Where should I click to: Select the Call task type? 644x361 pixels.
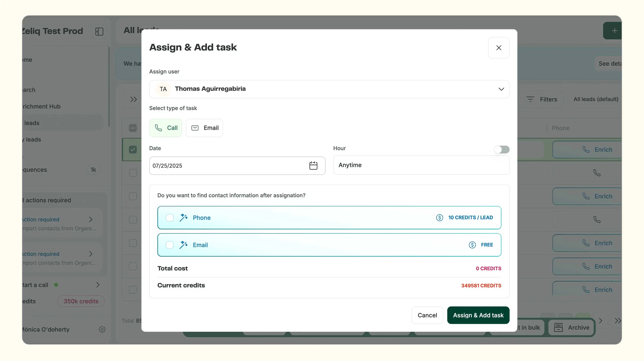(166, 128)
